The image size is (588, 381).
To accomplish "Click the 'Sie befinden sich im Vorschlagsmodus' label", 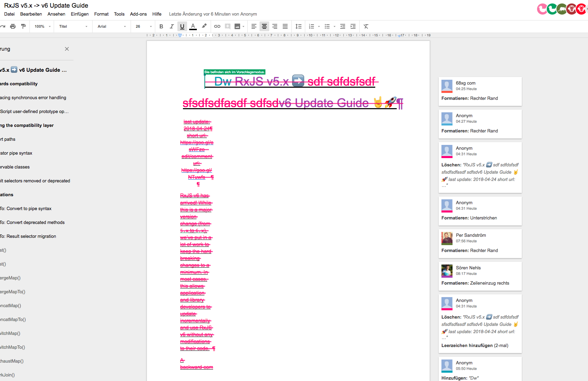I will (x=235, y=72).
